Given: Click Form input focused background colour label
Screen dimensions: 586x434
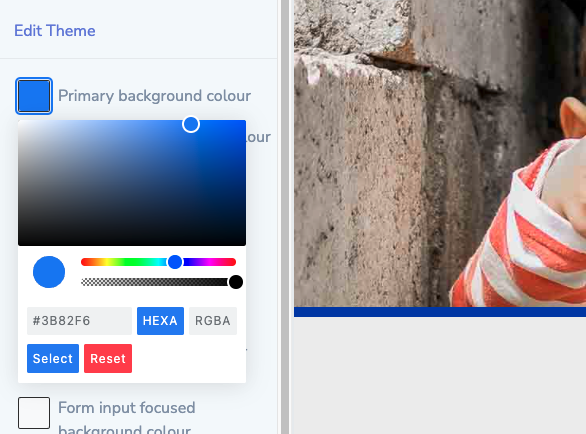Looking at the screenshot, I should pos(127,418).
